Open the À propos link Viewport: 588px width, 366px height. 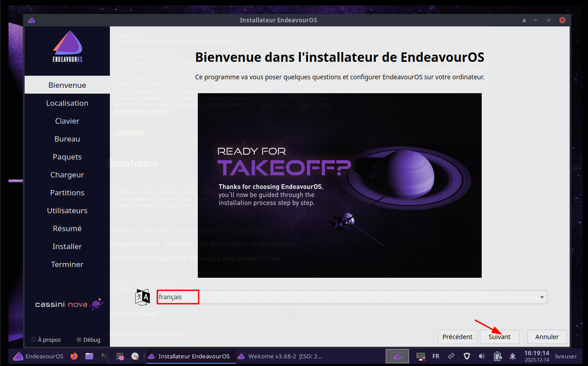(x=46, y=340)
